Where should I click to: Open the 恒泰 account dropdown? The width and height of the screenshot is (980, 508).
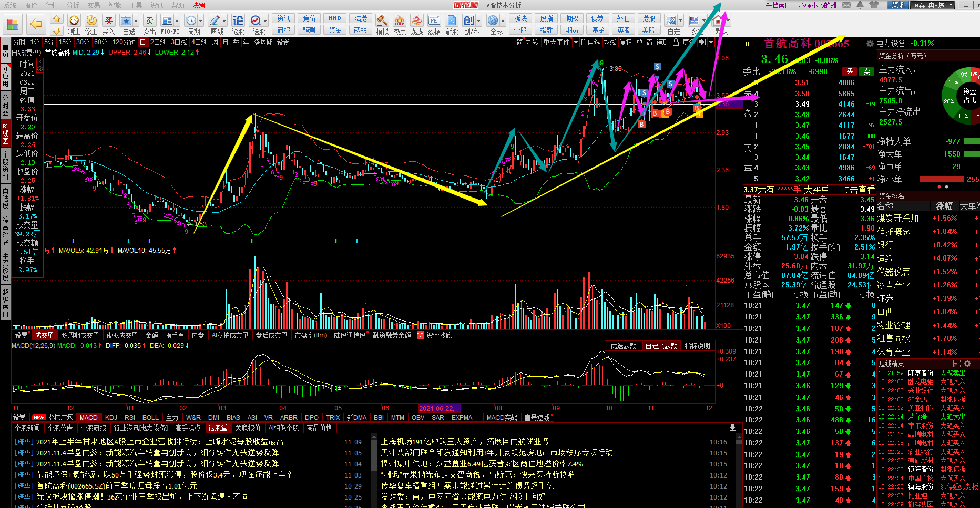click(933, 5)
